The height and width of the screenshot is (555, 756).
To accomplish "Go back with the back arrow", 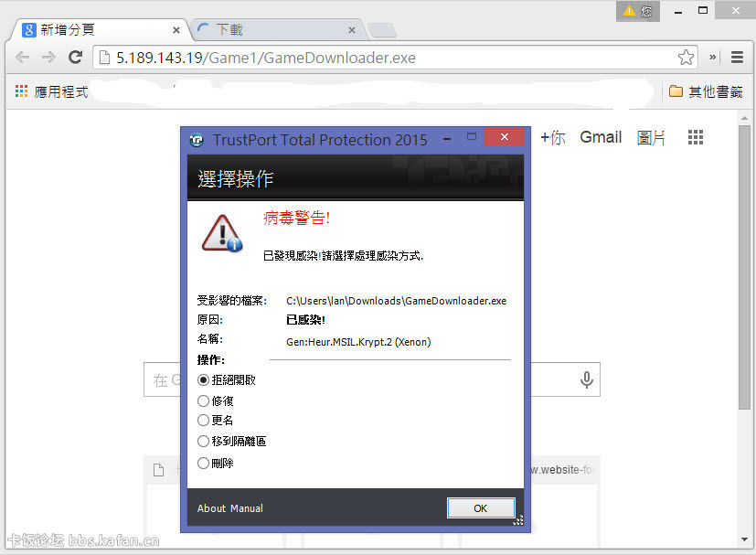I will [x=23, y=58].
